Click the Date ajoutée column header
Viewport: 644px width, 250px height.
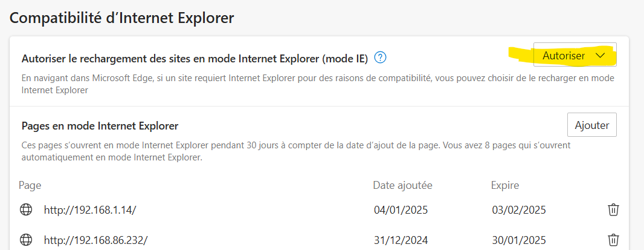pos(402,185)
